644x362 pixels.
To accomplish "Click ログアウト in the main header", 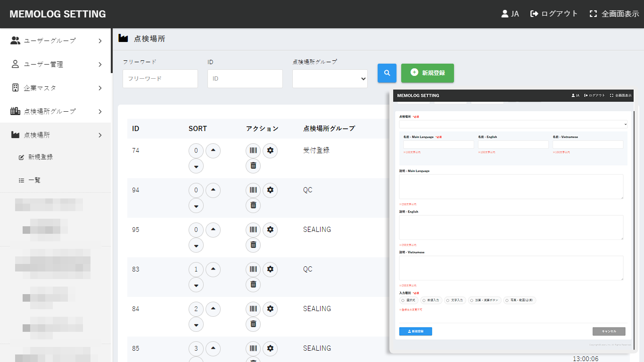I will click(554, 14).
